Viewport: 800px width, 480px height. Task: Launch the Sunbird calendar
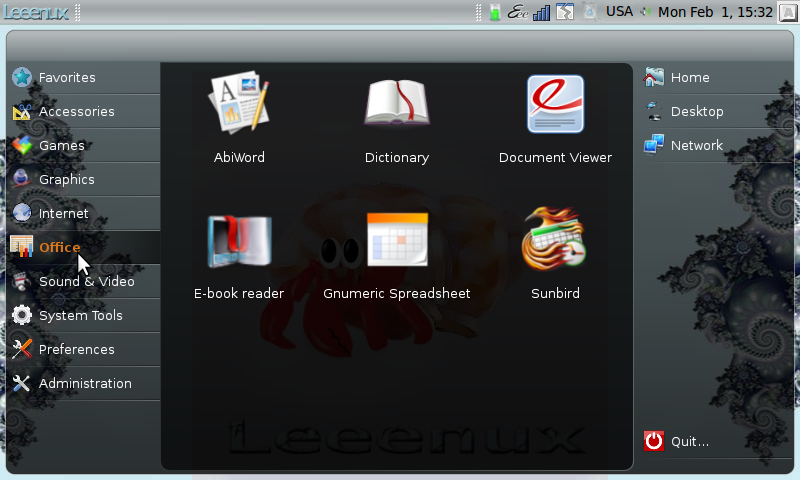click(x=555, y=253)
